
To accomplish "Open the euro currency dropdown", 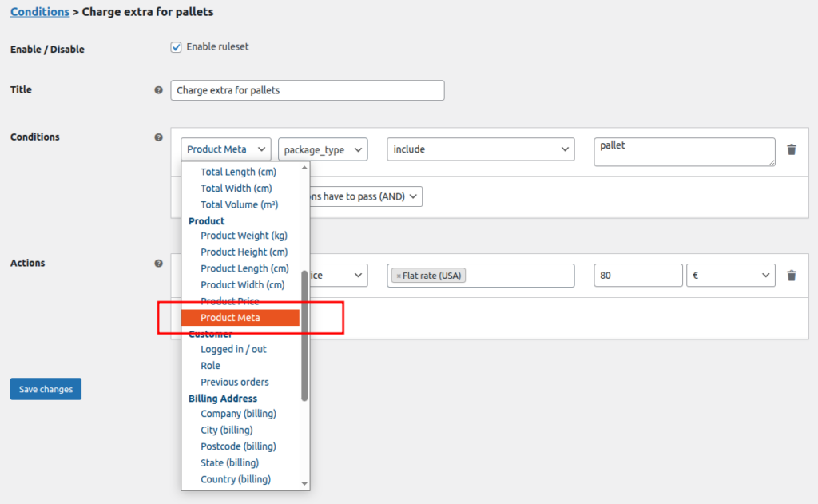I will 730,276.
